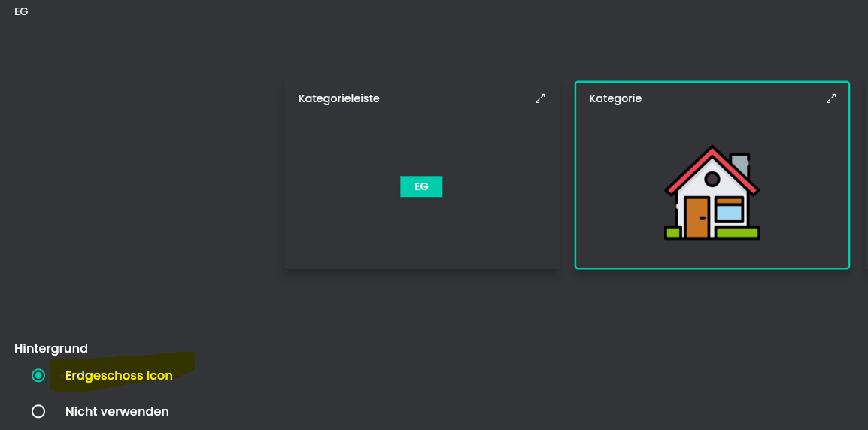This screenshot has height=430, width=868.
Task: Click the grey chimney on the house icon
Action: pos(740,163)
